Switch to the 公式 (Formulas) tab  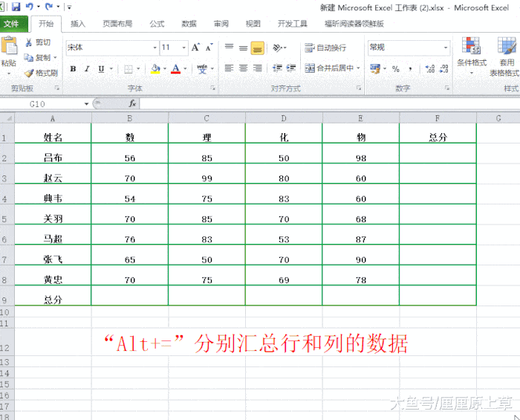pos(157,24)
